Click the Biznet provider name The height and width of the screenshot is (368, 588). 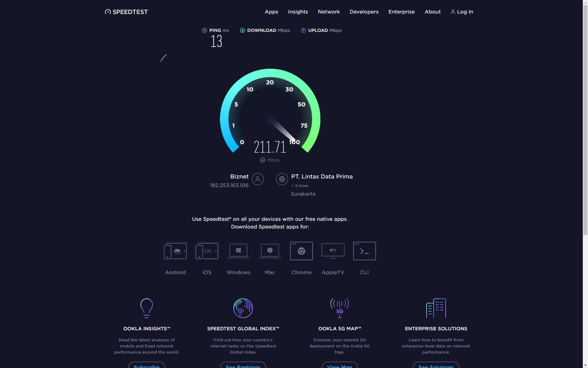point(239,177)
